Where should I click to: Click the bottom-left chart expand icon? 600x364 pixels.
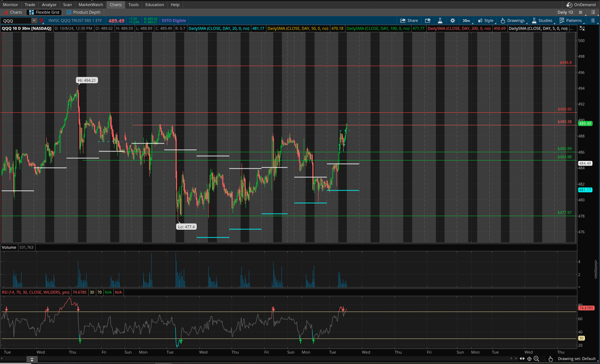(33, 358)
